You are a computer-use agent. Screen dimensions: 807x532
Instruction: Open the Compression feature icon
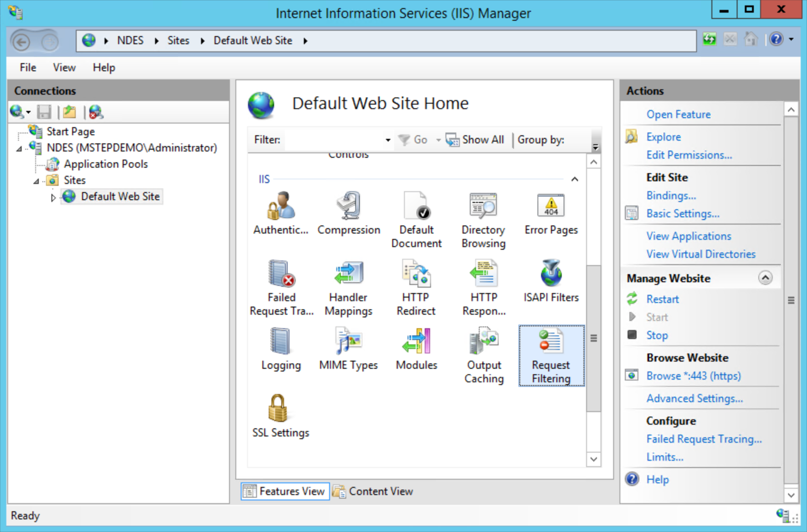click(x=348, y=213)
